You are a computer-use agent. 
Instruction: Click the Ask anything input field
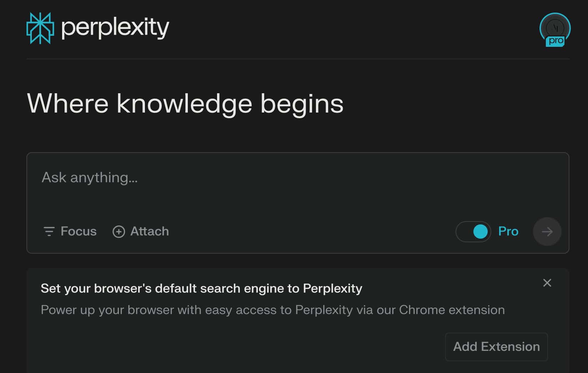[x=179, y=178]
